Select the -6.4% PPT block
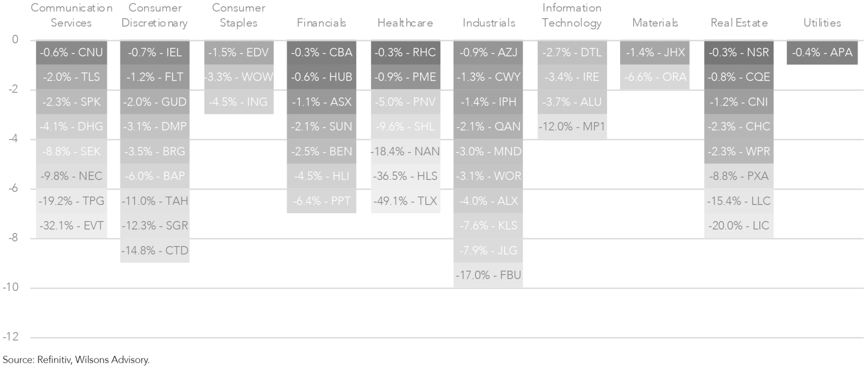 (322, 201)
